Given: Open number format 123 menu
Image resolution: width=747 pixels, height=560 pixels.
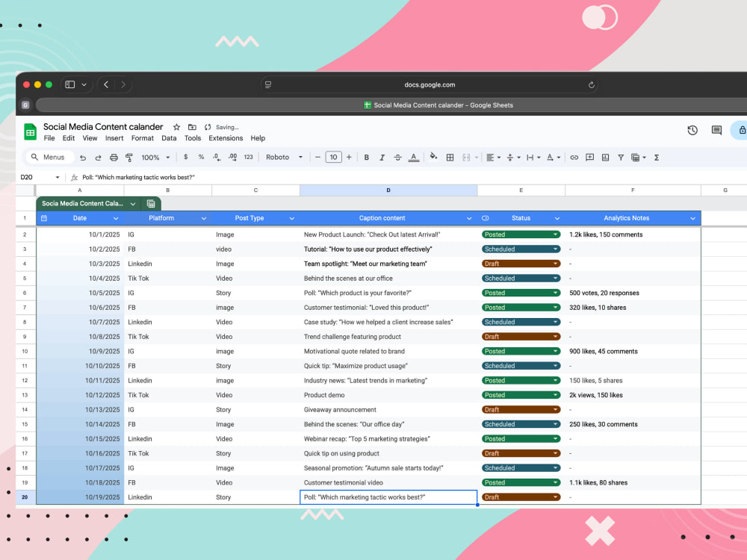Looking at the screenshot, I should coord(248,157).
